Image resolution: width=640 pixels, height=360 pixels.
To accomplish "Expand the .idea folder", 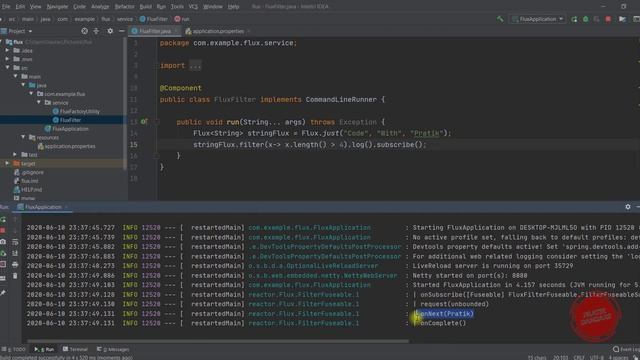I will (x=7, y=51).
